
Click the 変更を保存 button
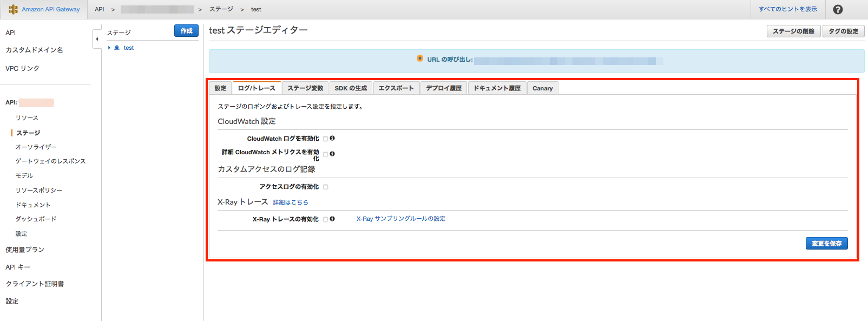827,244
